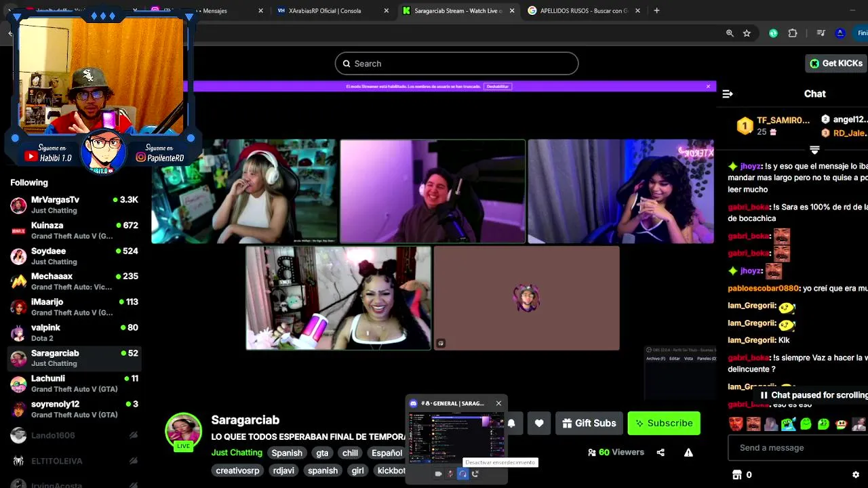Click the lowercase spanish tag

coord(323,470)
